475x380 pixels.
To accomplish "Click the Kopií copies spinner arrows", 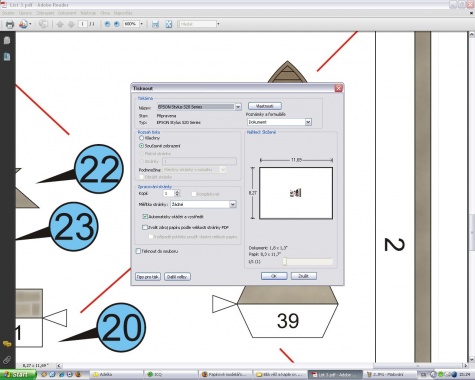I will coord(177,193).
